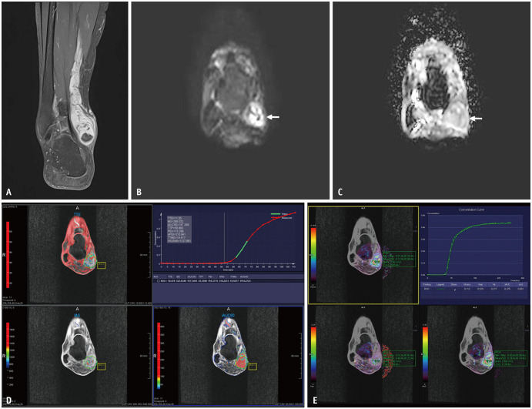Select the sagittal ankle MRI image in panel A
The height and width of the screenshot is (409, 532).
click(x=65, y=100)
